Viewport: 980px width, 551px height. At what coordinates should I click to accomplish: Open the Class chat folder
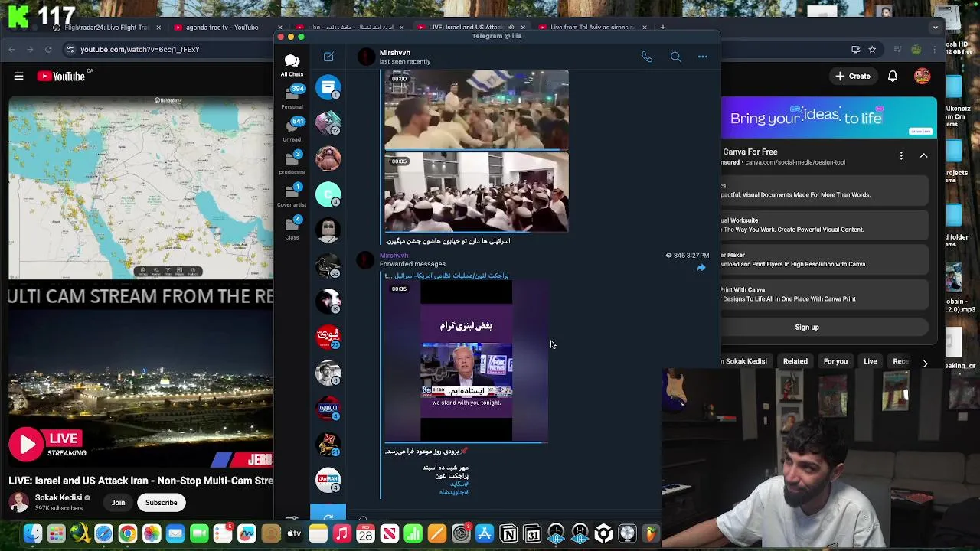coord(292,228)
